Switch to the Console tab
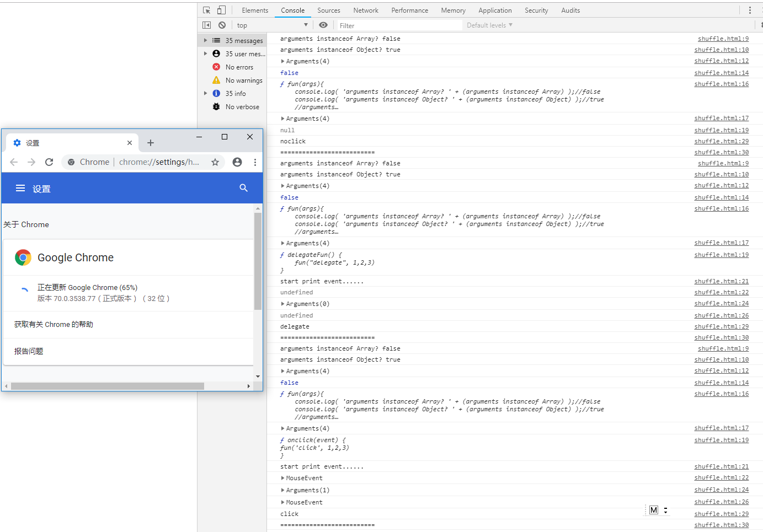The image size is (763, 532). [292, 10]
